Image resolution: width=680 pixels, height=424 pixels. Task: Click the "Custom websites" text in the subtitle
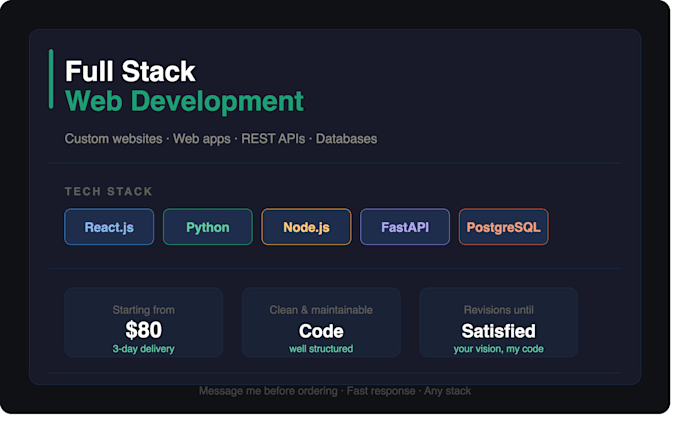tap(114, 139)
